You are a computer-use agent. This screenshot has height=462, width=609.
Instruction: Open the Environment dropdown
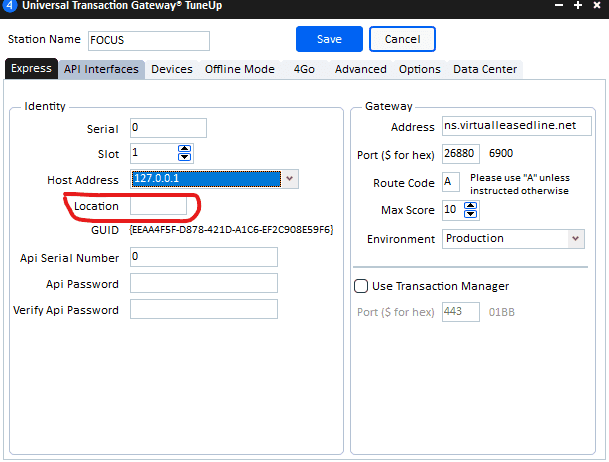click(x=575, y=239)
